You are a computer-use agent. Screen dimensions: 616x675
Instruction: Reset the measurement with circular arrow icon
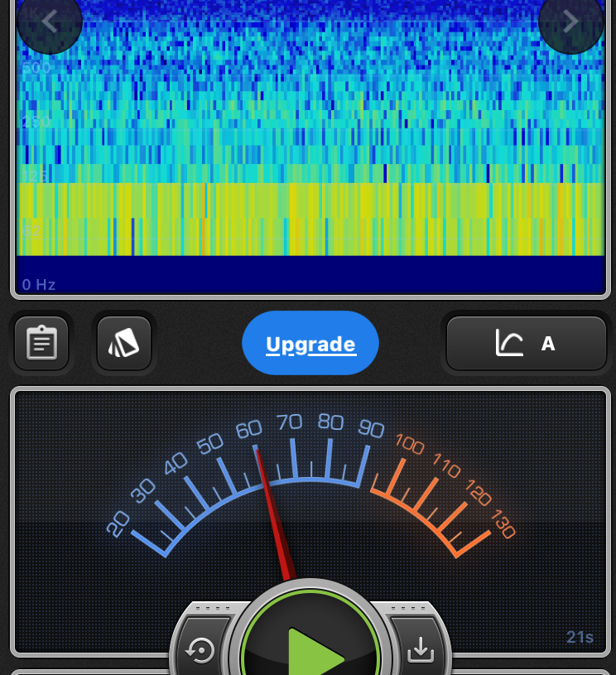pos(200,651)
